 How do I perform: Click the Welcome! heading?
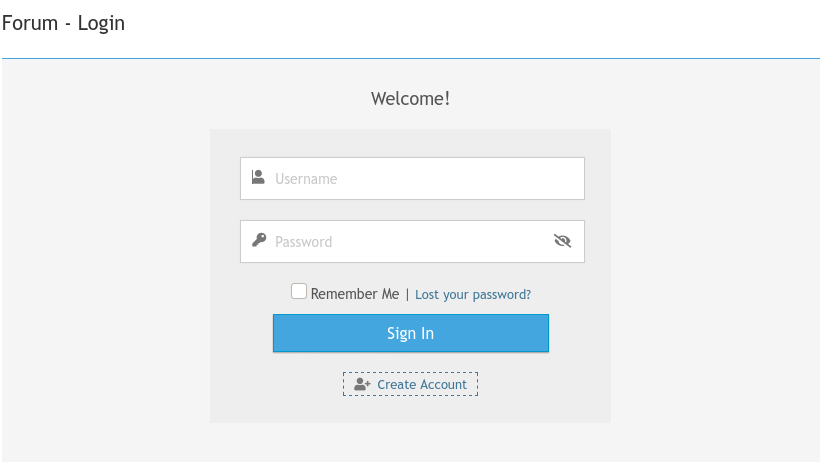coord(410,98)
